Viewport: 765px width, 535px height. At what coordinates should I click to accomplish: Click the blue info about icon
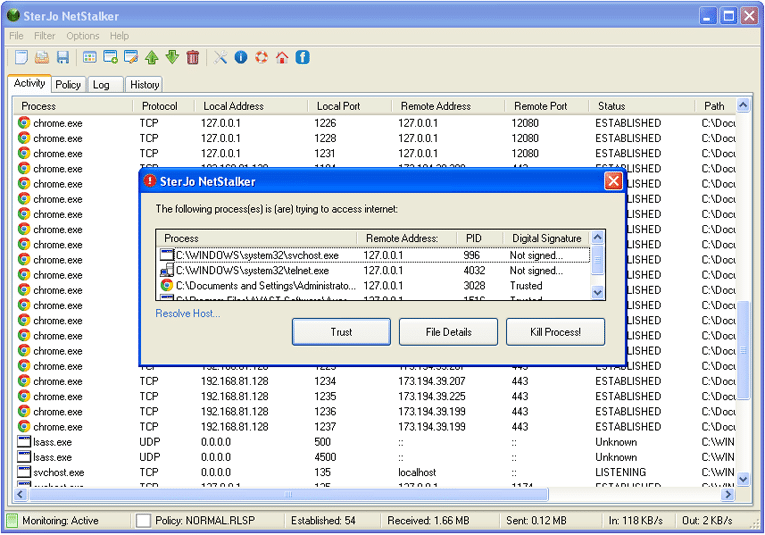(x=241, y=58)
